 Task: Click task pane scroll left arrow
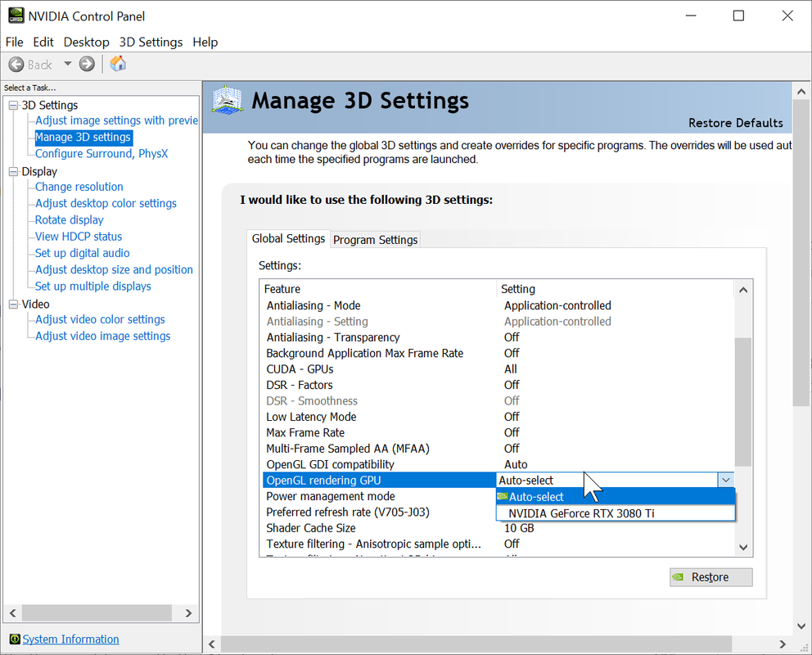point(13,613)
